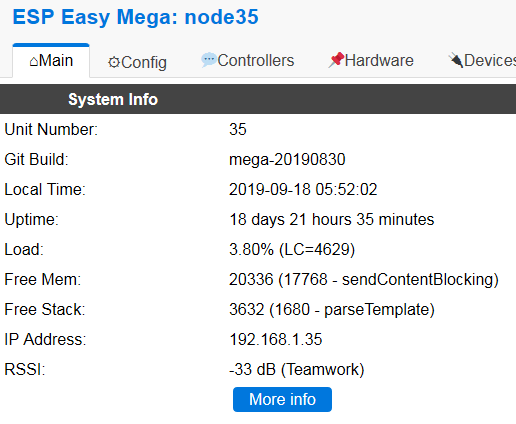Go to the Hardware tab
516x424 pixels.
coord(371,61)
